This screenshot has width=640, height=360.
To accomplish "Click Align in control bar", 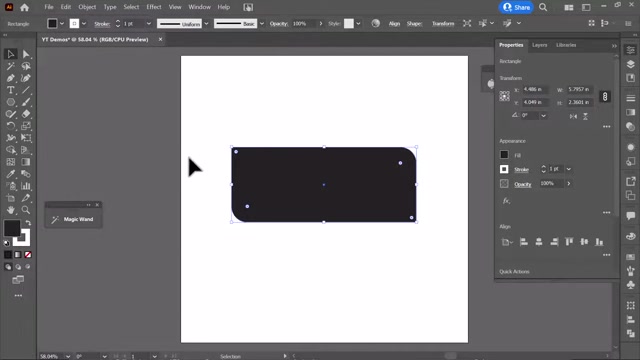I will tap(394, 24).
